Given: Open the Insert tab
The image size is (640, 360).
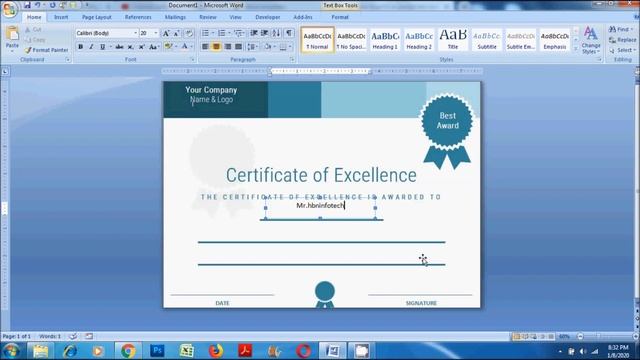Looking at the screenshot, I should tap(61, 17).
